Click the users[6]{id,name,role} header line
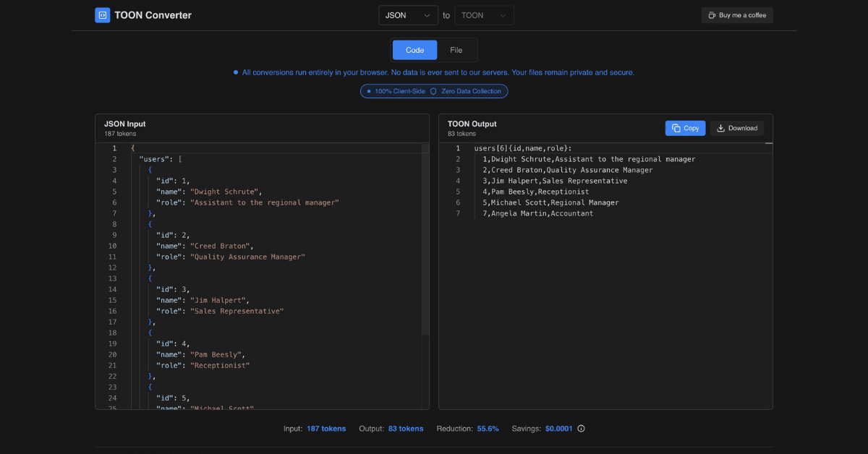Viewport: 868px width, 454px height. click(x=523, y=148)
